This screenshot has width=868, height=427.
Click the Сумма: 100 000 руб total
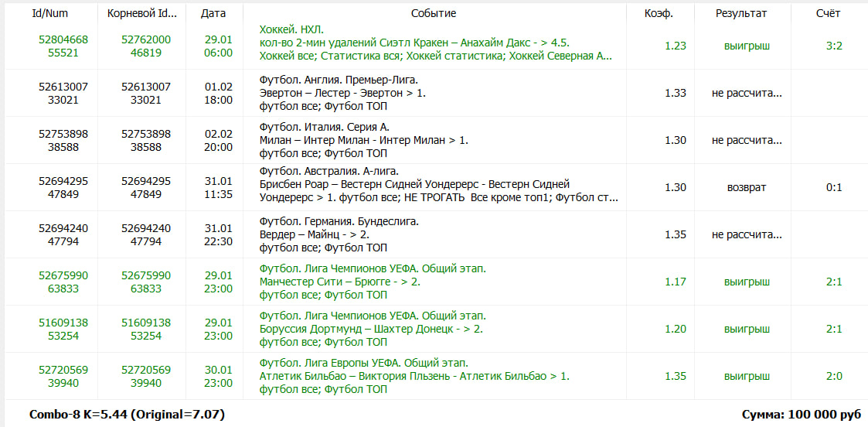click(802, 415)
